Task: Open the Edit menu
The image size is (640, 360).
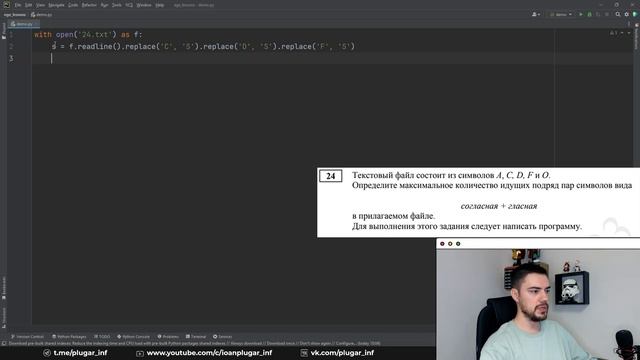Action: pos(28,5)
